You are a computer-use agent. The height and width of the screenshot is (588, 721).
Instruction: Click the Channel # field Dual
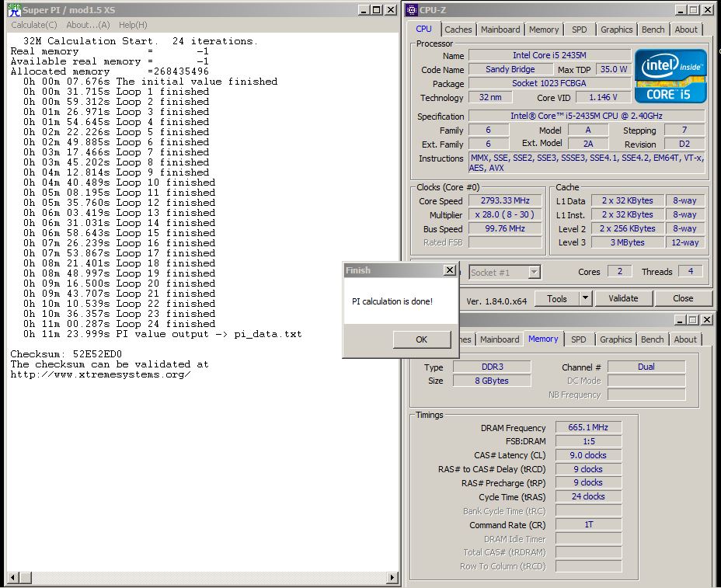pyautogui.click(x=646, y=367)
